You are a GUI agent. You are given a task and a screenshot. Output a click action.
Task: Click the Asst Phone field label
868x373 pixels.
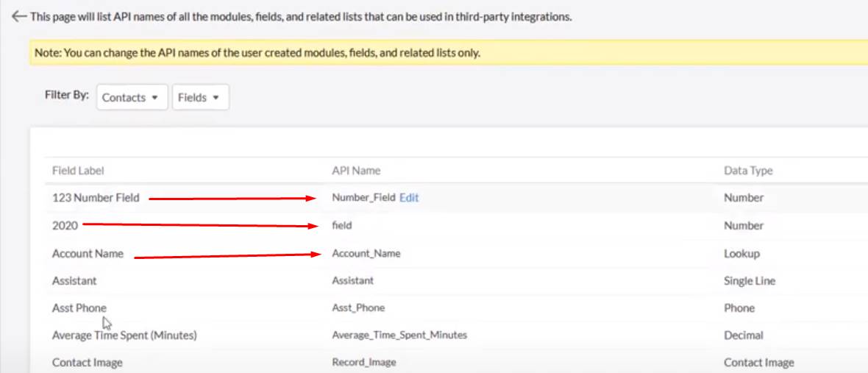[79, 308]
